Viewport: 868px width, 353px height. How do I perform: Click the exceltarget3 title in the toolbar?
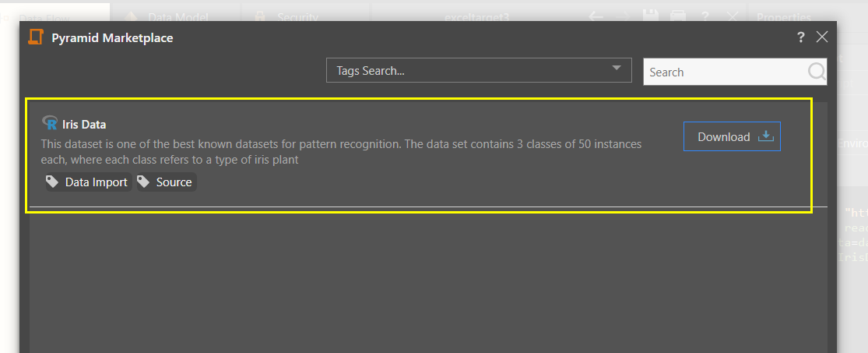click(x=476, y=16)
